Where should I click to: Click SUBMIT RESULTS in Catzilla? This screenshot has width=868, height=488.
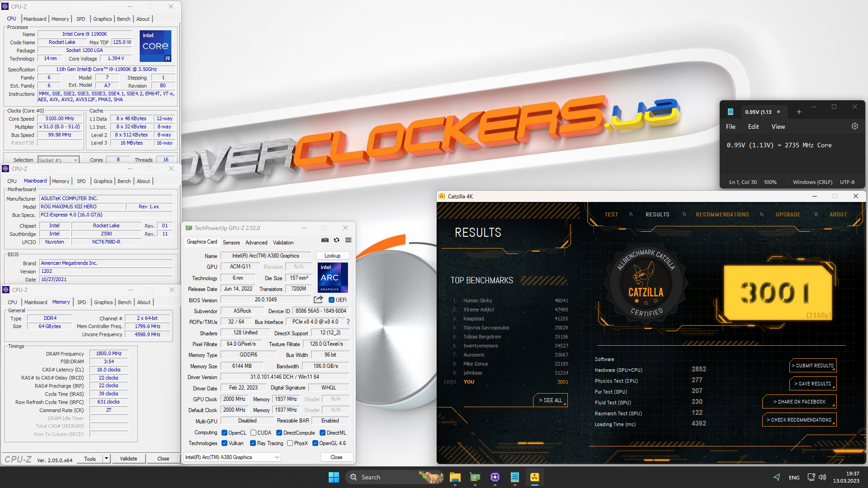[813, 366]
